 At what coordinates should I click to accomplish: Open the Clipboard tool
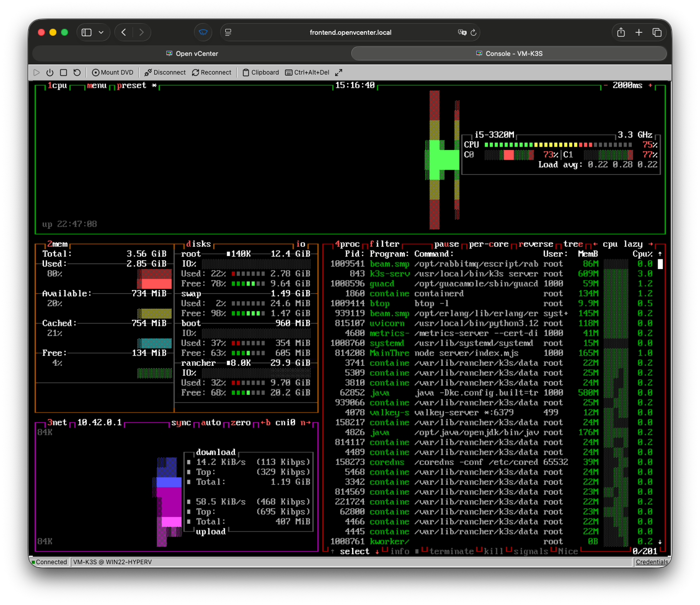tap(261, 73)
